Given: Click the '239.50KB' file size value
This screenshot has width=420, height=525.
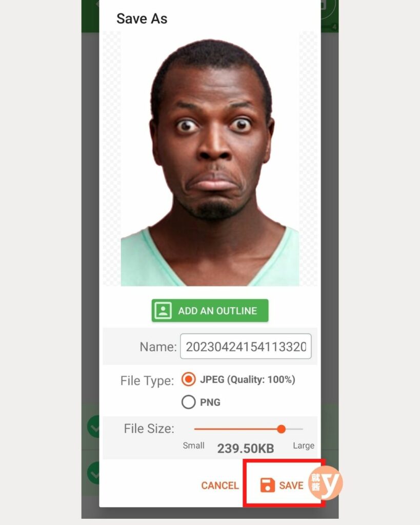Looking at the screenshot, I should (246, 448).
